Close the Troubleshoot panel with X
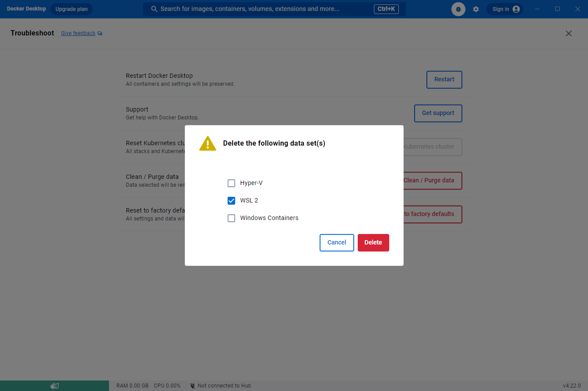Screen dimensions: 588x391 [568, 33]
